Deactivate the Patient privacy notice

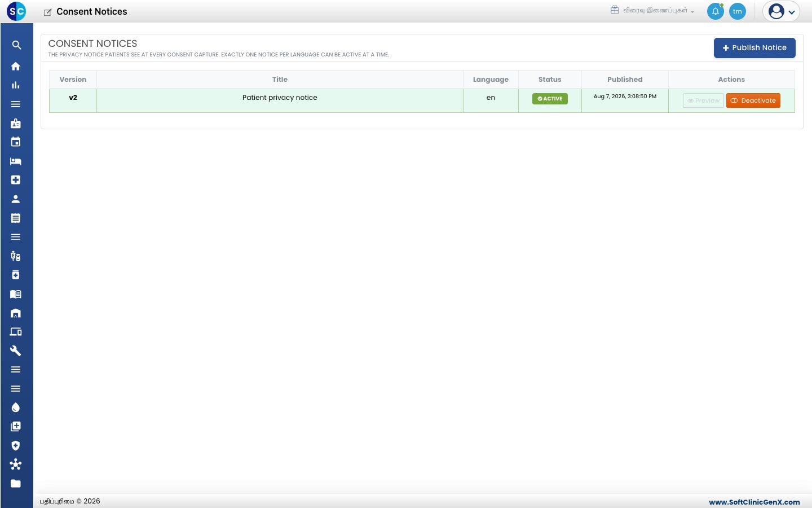753,100
